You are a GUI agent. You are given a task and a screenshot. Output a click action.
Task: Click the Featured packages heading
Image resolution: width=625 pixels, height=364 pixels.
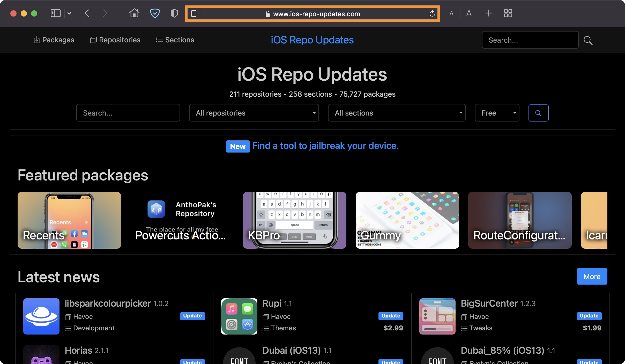tap(83, 175)
